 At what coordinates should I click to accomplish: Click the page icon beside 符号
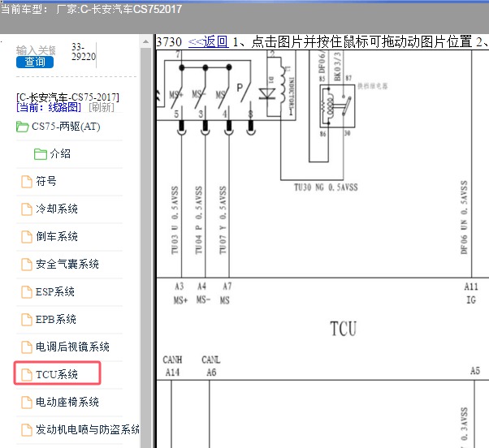pos(27,182)
